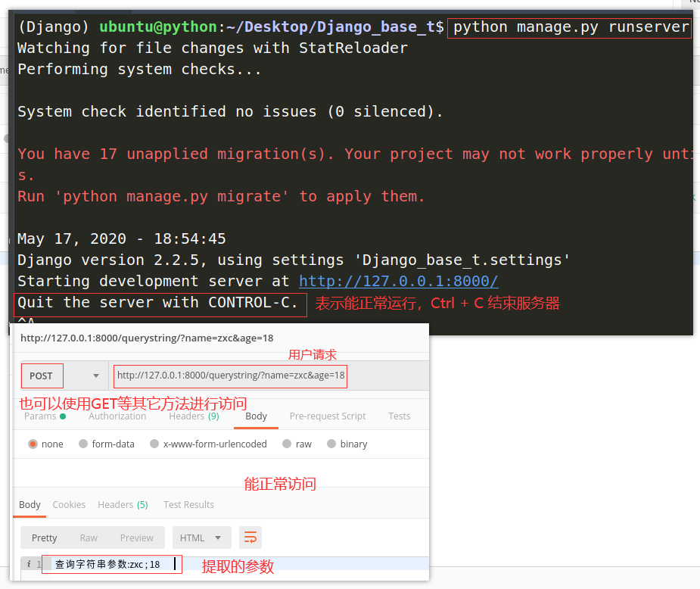700x589 pixels.
Task: Open the Tests tab
Action: 399,416
